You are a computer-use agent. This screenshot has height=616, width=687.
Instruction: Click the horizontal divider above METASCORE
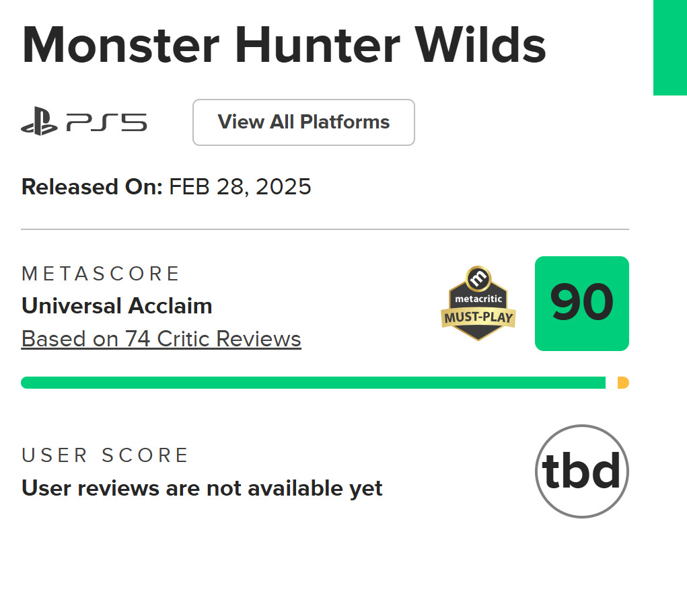tap(325, 229)
